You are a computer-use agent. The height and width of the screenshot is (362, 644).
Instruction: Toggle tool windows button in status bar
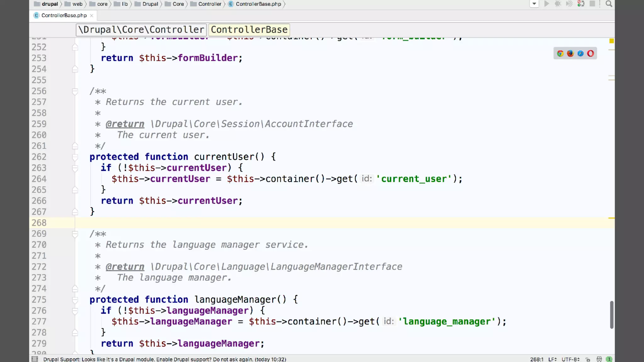tap(35, 359)
